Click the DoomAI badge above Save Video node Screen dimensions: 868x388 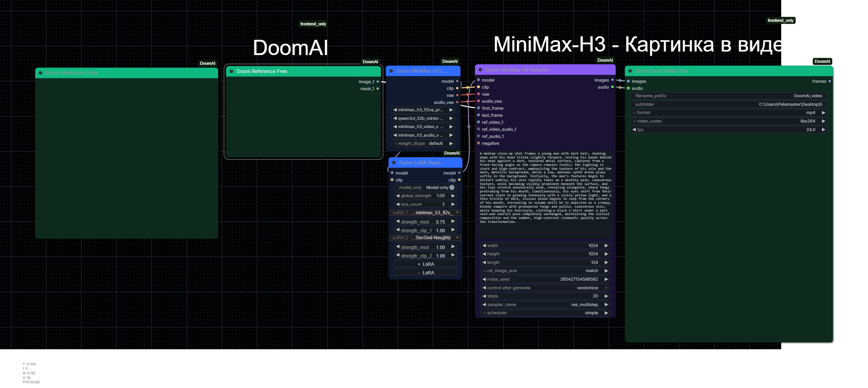click(x=822, y=61)
